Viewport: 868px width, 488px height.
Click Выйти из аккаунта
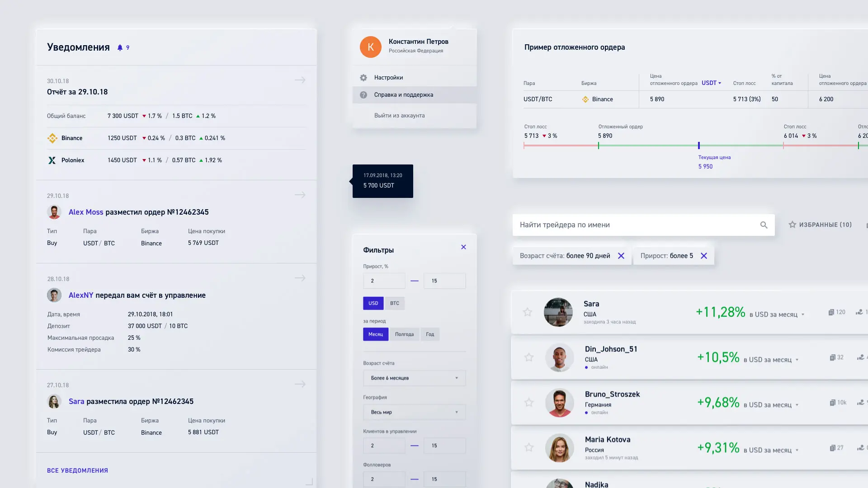point(399,116)
